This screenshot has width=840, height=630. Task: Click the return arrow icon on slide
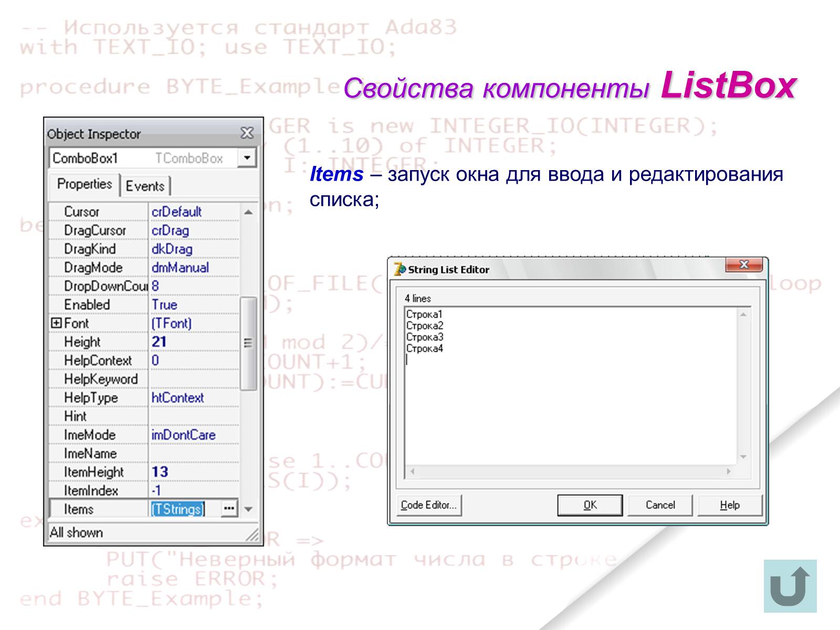coord(790,586)
